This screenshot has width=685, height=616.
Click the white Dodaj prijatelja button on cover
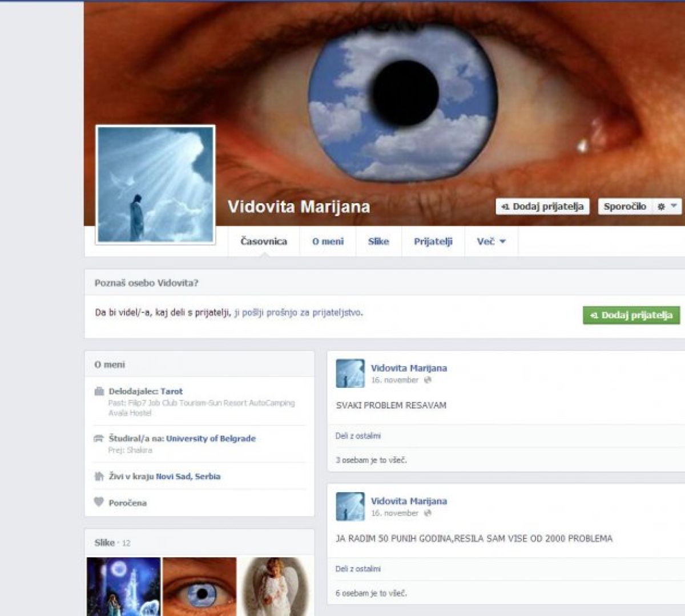[542, 206]
